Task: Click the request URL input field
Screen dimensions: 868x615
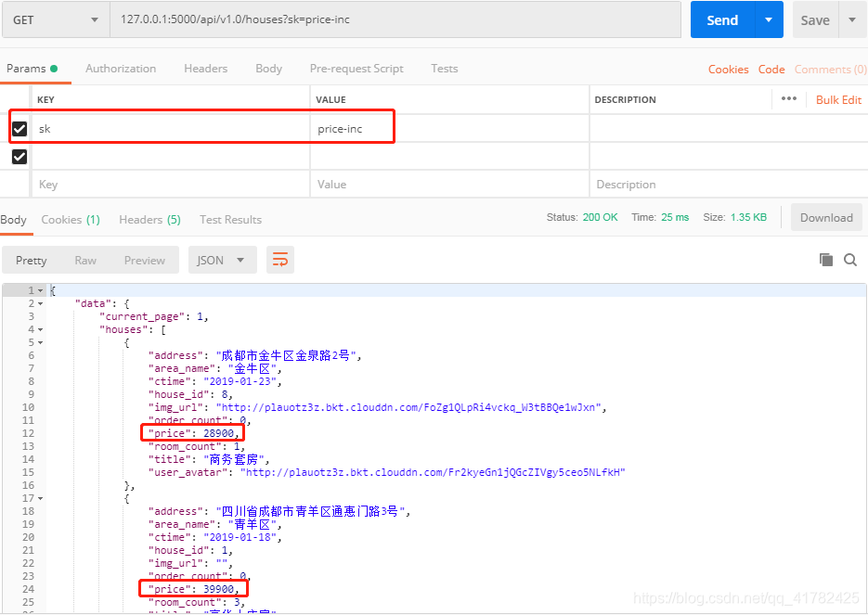Action: click(395, 19)
